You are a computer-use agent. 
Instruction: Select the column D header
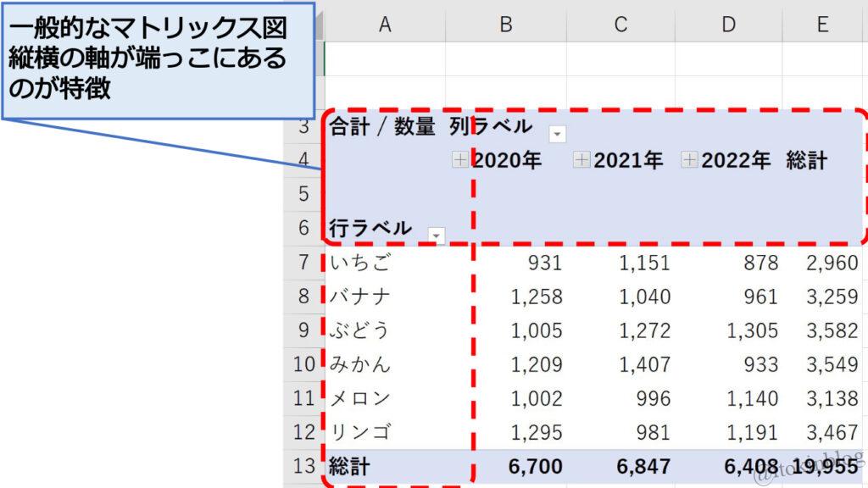pos(728,25)
